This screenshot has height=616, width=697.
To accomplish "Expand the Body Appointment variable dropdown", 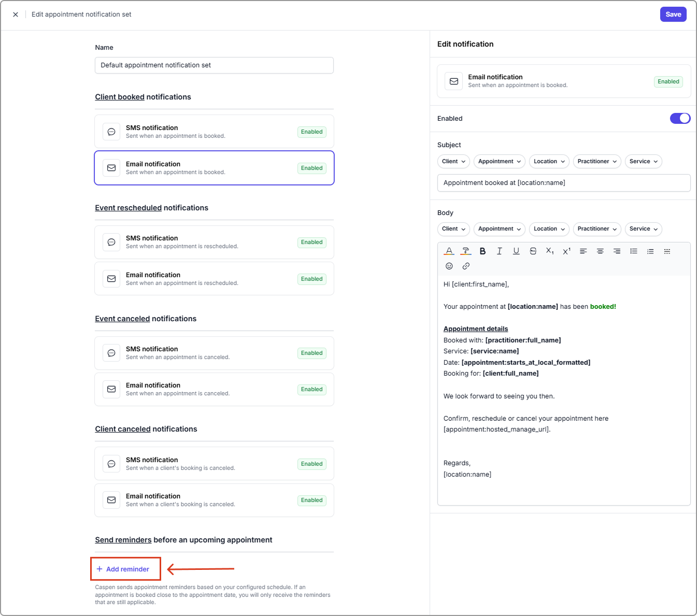I will [499, 229].
